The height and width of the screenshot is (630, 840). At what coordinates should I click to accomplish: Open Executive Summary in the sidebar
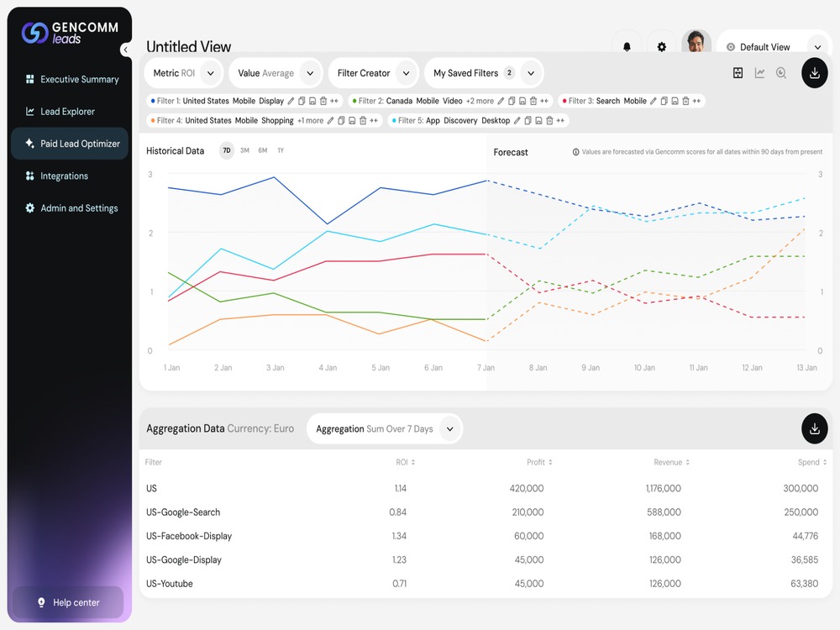70,79
